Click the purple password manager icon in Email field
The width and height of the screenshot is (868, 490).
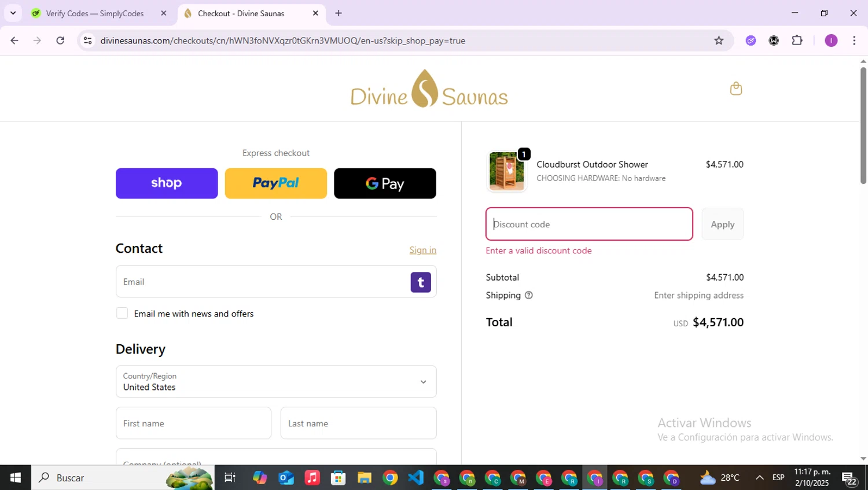click(x=421, y=282)
